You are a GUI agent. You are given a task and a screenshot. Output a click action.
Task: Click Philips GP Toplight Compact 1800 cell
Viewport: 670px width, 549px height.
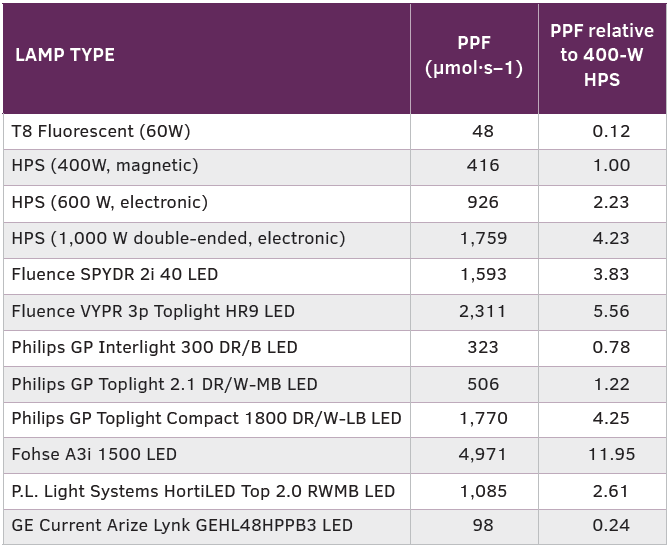(207, 418)
